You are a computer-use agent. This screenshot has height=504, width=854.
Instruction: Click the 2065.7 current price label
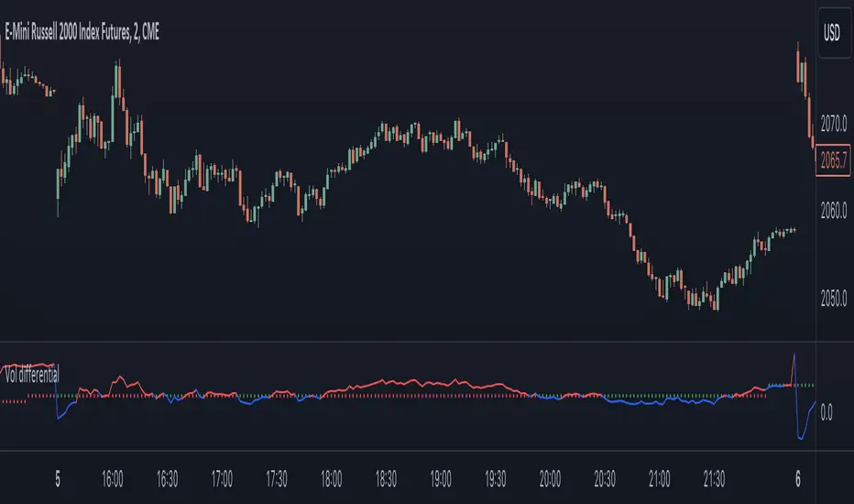click(x=833, y=160)
